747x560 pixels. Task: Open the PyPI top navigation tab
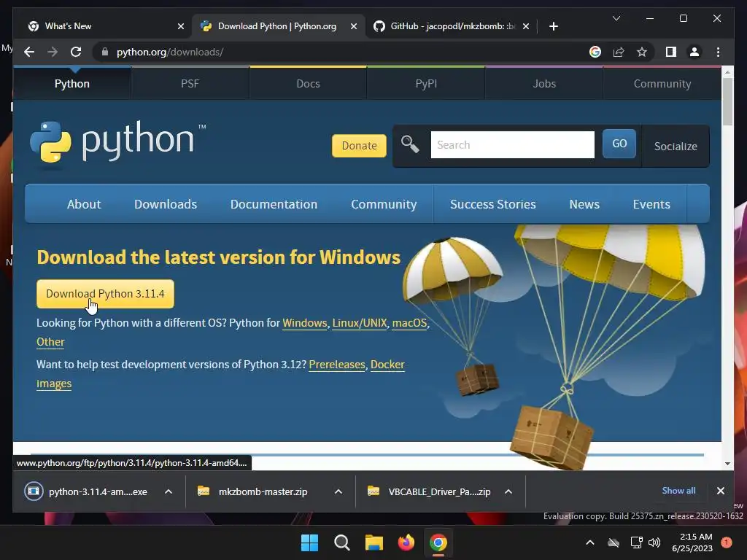426,83
